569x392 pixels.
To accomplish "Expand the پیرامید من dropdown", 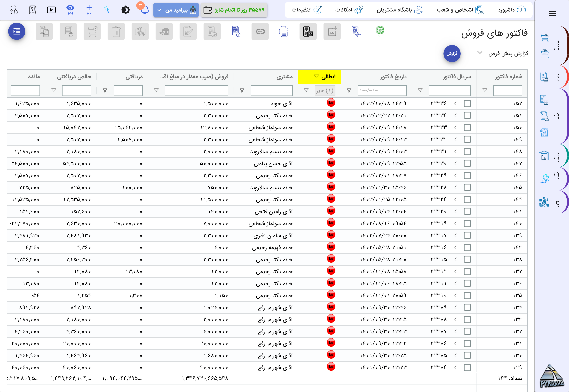I will (x=176, y=10).
